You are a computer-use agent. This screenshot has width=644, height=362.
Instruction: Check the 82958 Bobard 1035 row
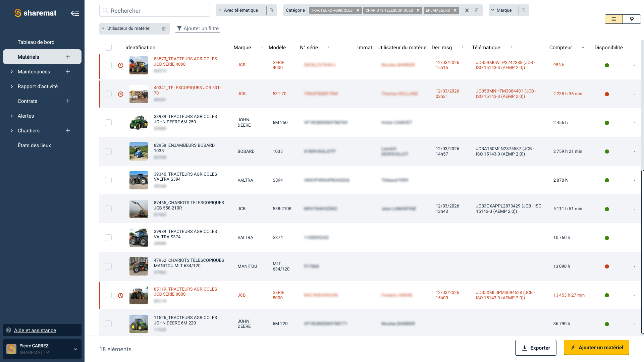pyautogui.click(x=108, y=152)
